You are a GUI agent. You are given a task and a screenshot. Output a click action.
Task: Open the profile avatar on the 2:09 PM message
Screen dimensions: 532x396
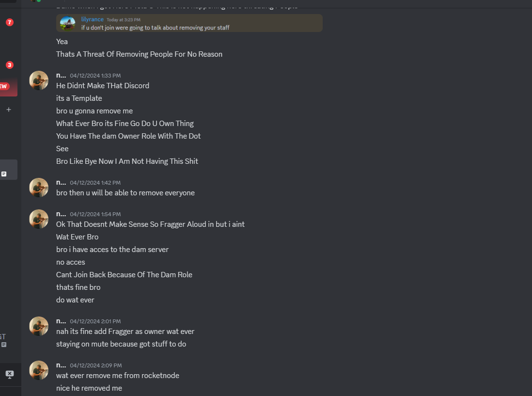click(x=39, y=370)
